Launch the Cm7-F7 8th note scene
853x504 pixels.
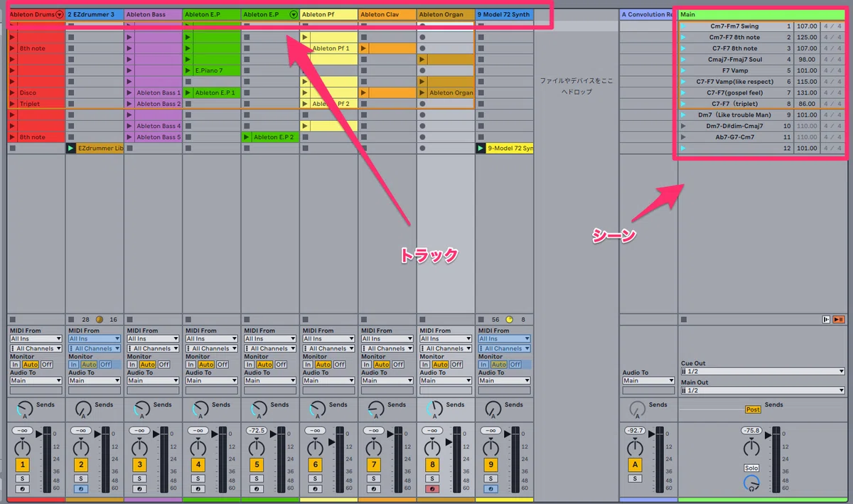click(x=683, y=37)
